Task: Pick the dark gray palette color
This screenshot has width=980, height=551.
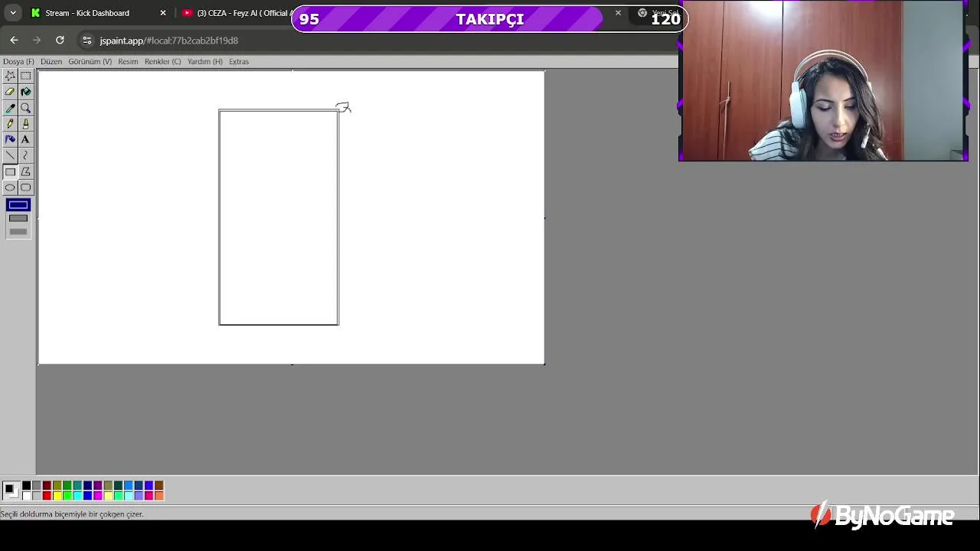Action: coord(36,485)
